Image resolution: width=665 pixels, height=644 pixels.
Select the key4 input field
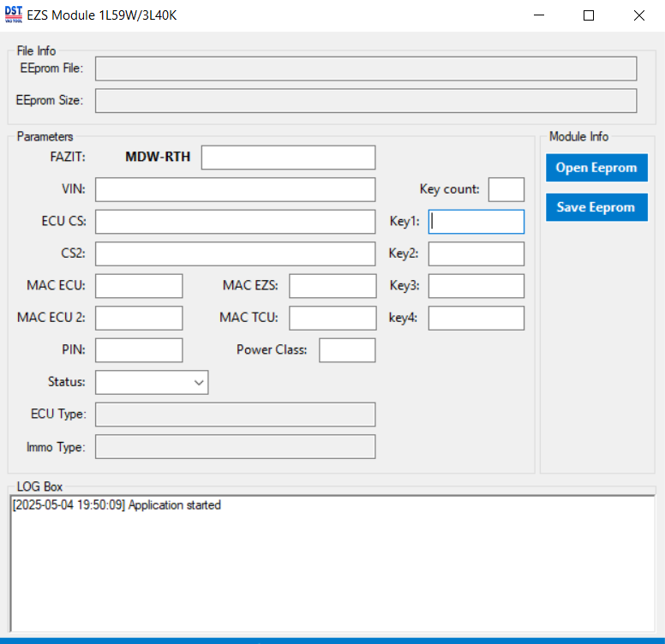coord(476,319)
